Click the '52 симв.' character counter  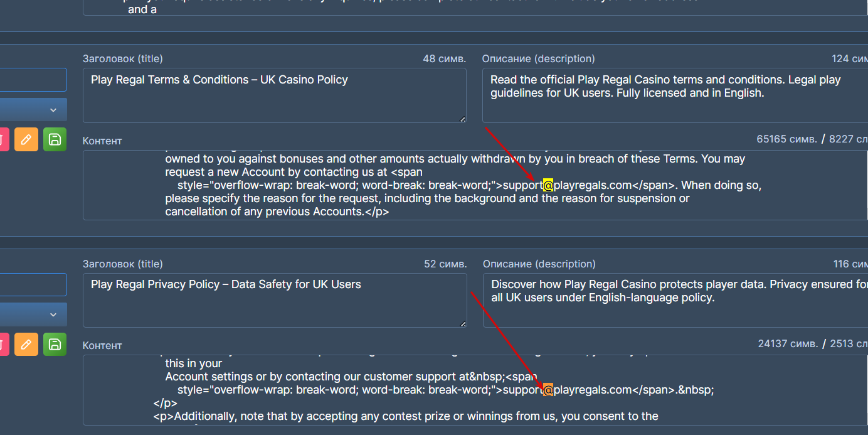click(445, 264)
